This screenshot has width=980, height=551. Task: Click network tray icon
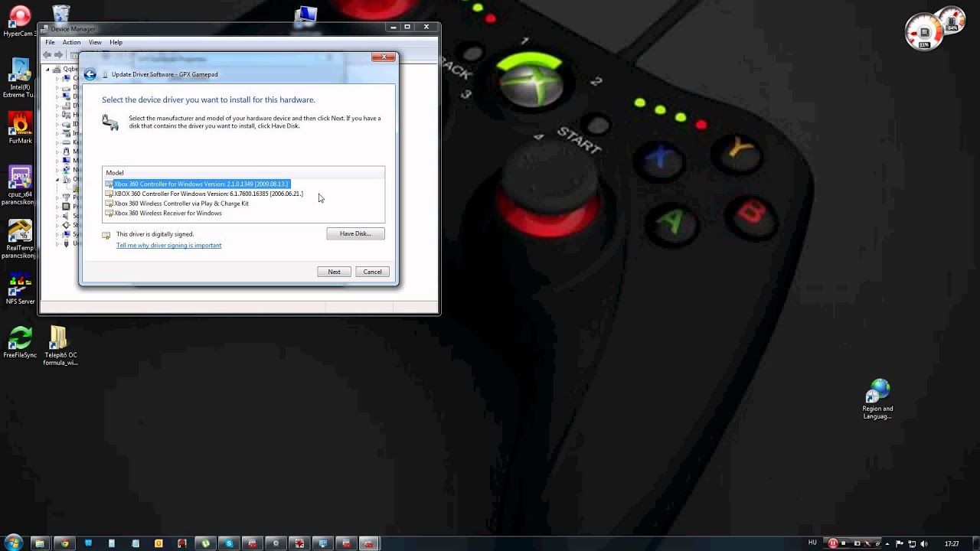click(x=912, y=543)
